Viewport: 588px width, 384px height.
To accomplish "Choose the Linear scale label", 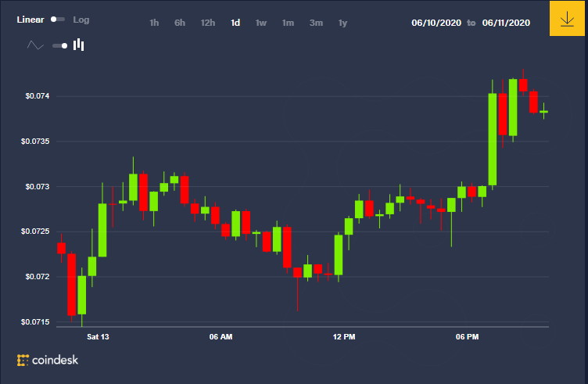I will tap(30, 20).
